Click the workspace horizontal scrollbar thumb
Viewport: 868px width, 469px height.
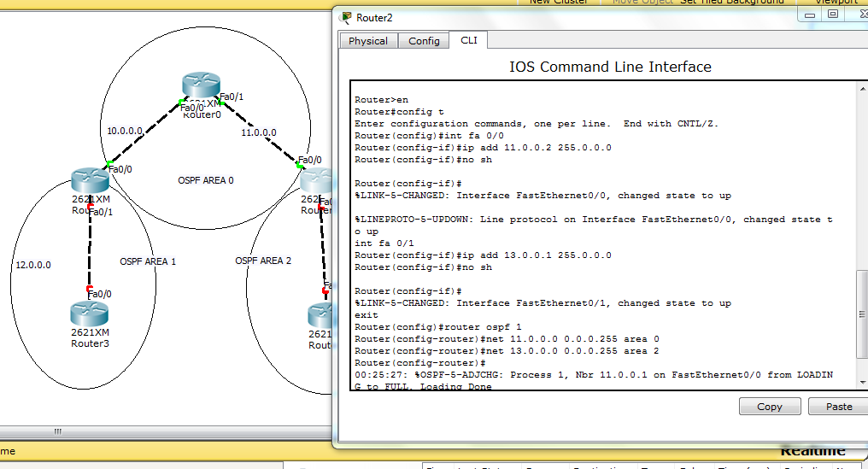(57, 431)
